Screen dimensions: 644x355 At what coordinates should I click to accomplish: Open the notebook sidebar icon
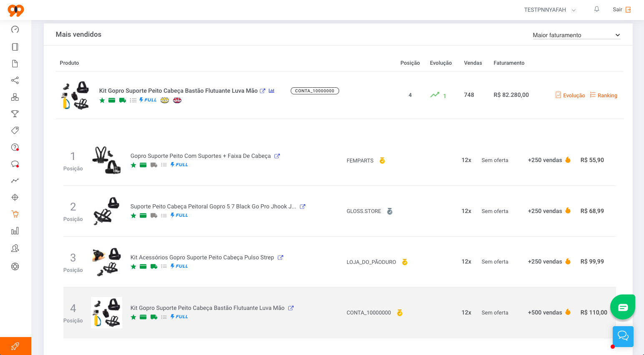[15, 47]
